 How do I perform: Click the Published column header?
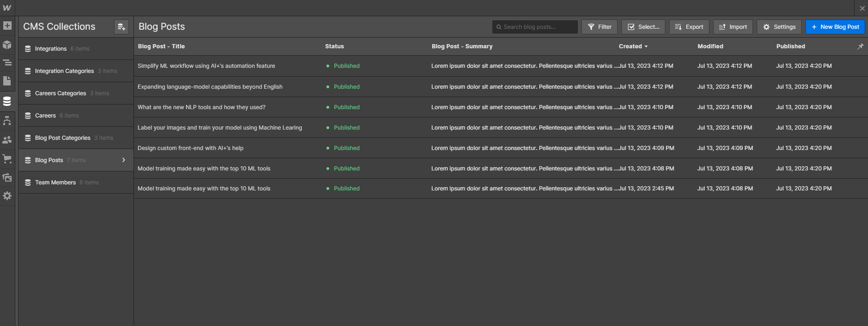coord(791,46)
